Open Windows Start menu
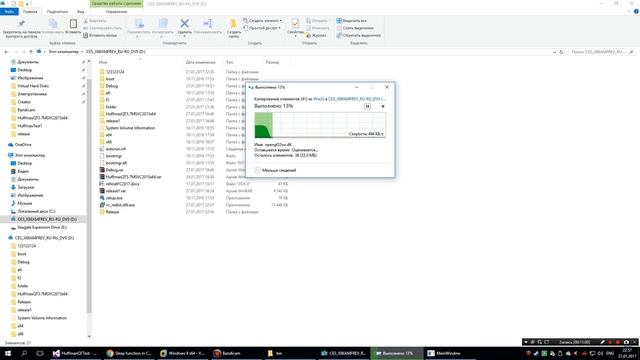The image size is (640, 360). (8, 353)
